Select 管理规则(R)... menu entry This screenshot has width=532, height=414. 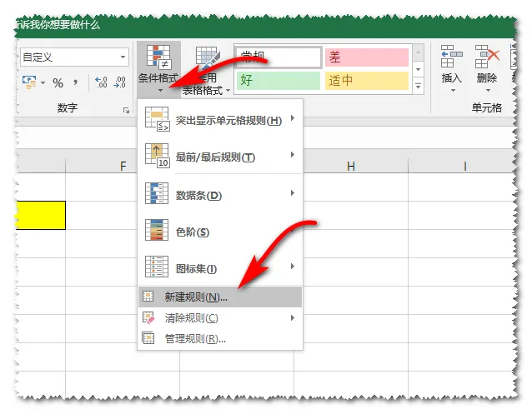tap(220, 338)
